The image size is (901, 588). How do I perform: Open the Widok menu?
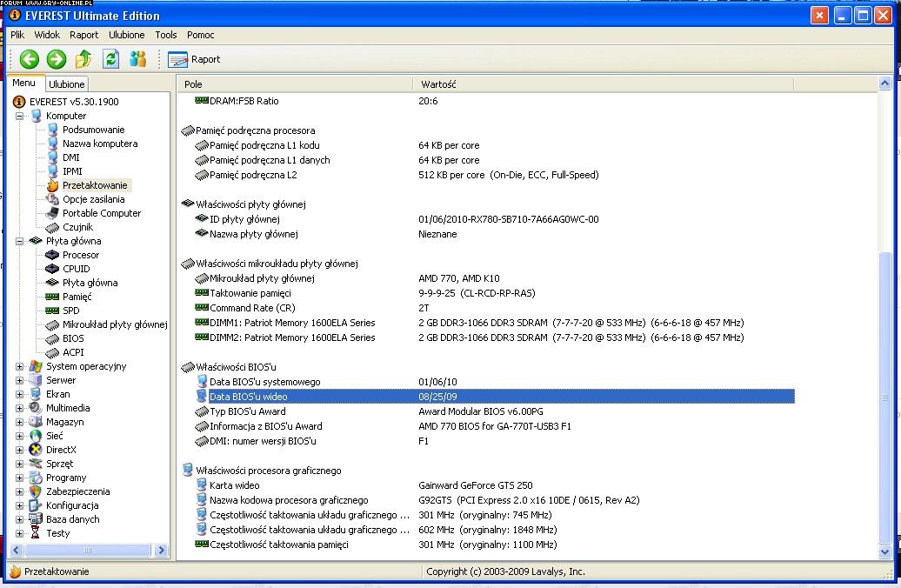coord(47,35)
